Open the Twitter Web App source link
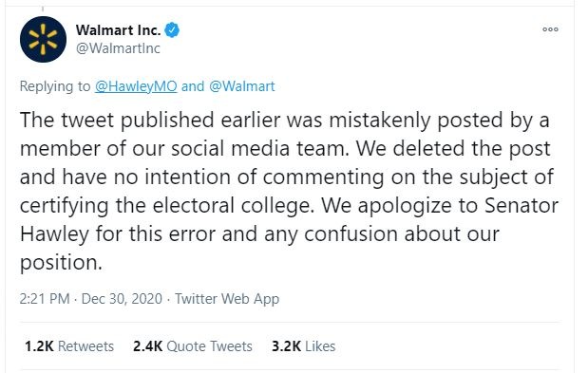This screenshot has width=588, height=373. click(x=227, y=298)
